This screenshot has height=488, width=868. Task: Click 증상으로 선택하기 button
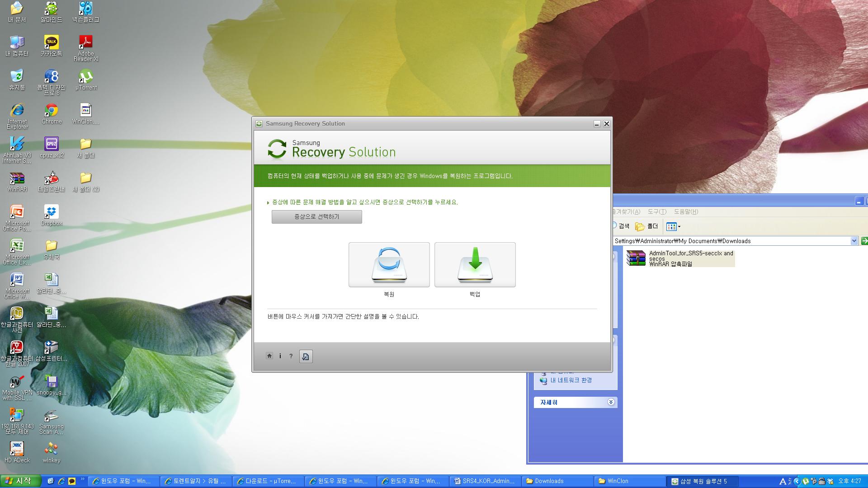pyautogui.click(x=316, y=217)
